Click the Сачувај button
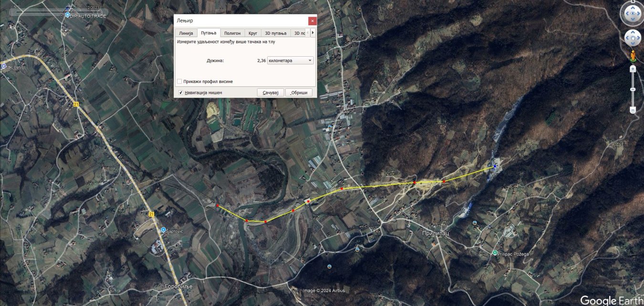Image resolution: width=644 pixels, height=306 pixels. 270,92
